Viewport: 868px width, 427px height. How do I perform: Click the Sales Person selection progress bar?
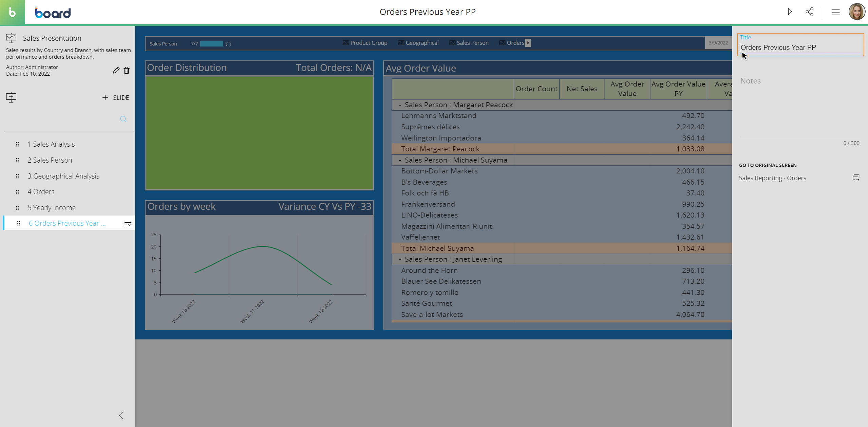click(211, 44)
